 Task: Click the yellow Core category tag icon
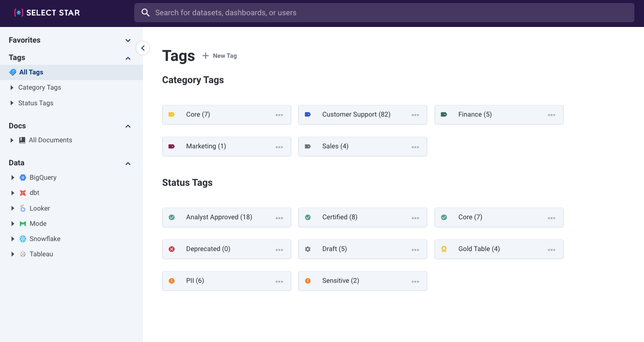172,114
